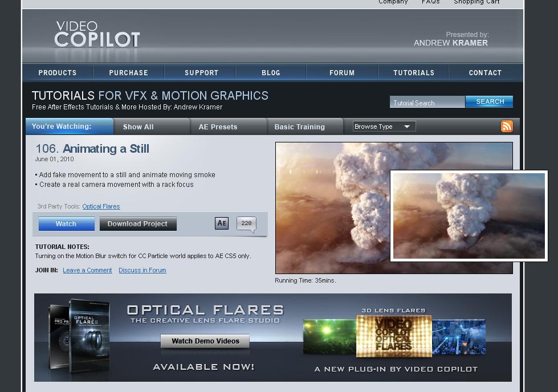Viewport: 558px width, 392px height.
Task: Click the Tutorial Notes heading
Action: [x=62, y=247]
